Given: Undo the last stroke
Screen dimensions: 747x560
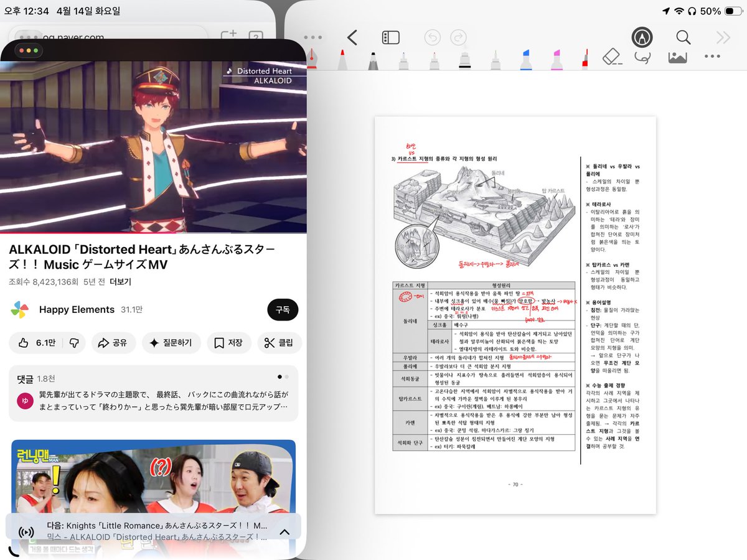Looking at the screenshot, I should pyautogui.click(x=431, y=37).
